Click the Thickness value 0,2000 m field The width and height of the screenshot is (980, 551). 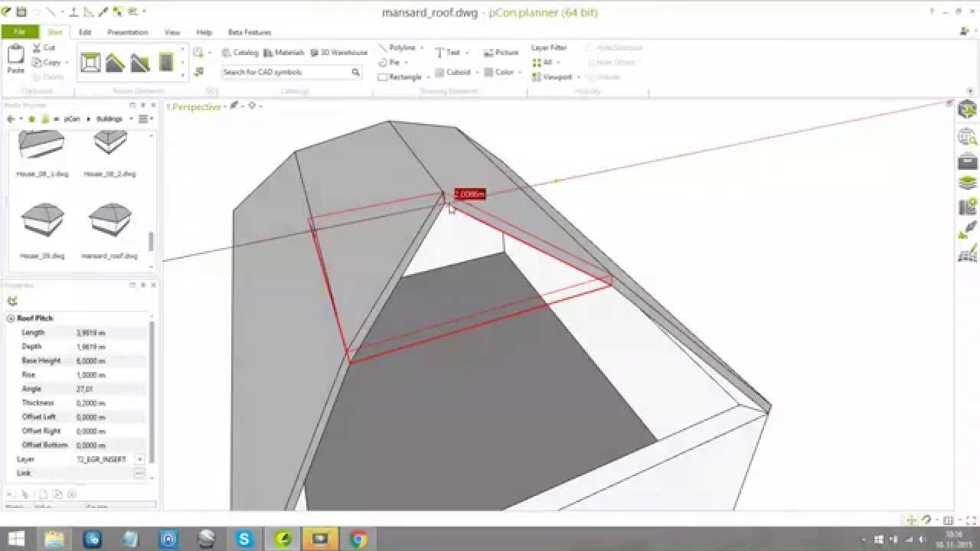pos(109,403)
